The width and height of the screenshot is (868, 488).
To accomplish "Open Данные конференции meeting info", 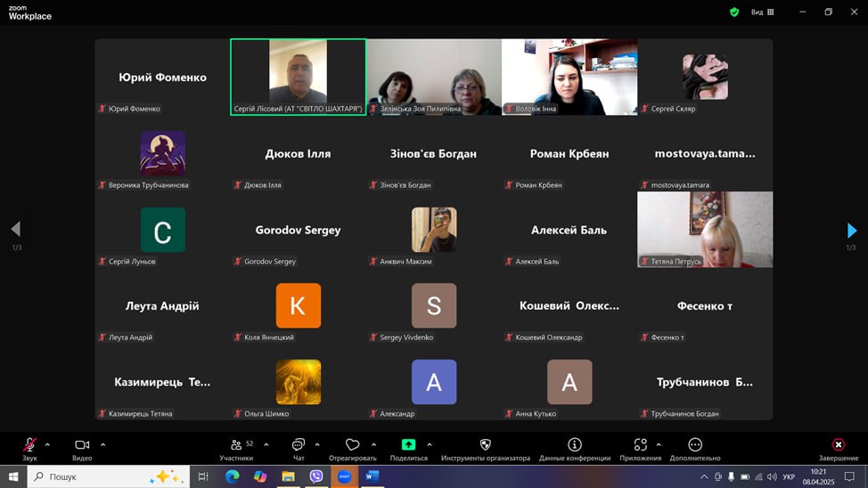I will pyautogui.click(x=575, y=444).
